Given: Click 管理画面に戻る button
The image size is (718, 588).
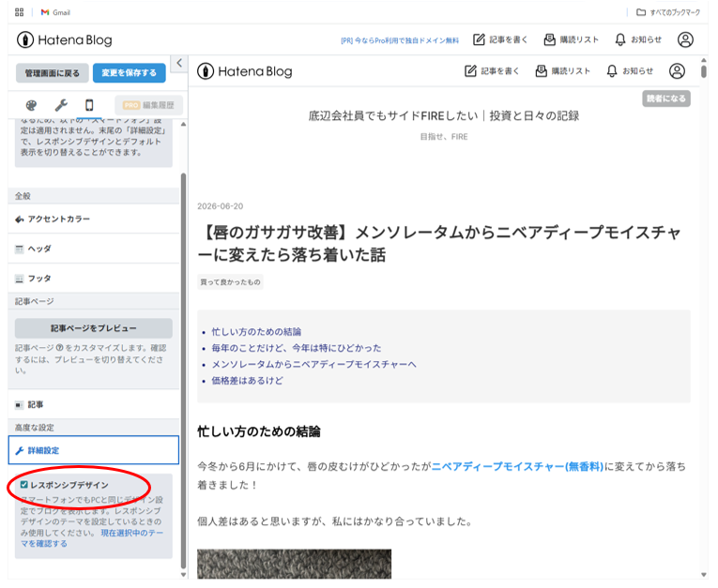Looking at the screenshot, I should coord(53,73).
